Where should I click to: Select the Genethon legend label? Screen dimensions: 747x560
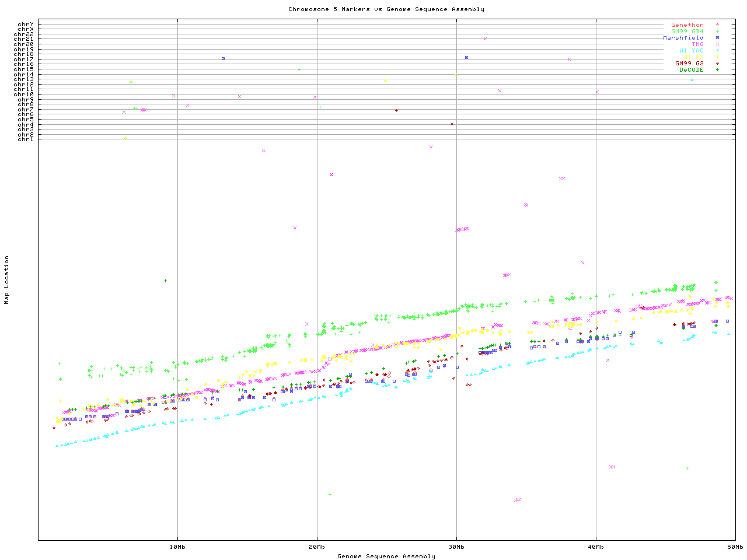coord(687,25)
